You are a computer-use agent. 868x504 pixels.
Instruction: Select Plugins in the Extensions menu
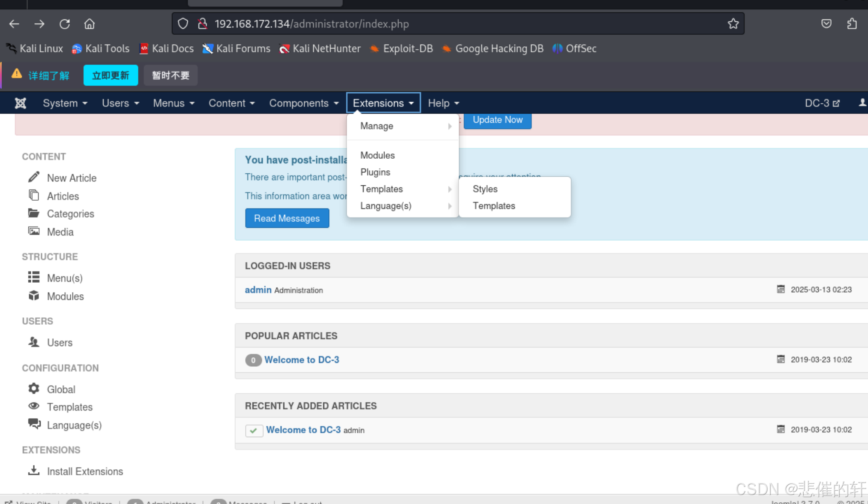[x=375, y=172]
